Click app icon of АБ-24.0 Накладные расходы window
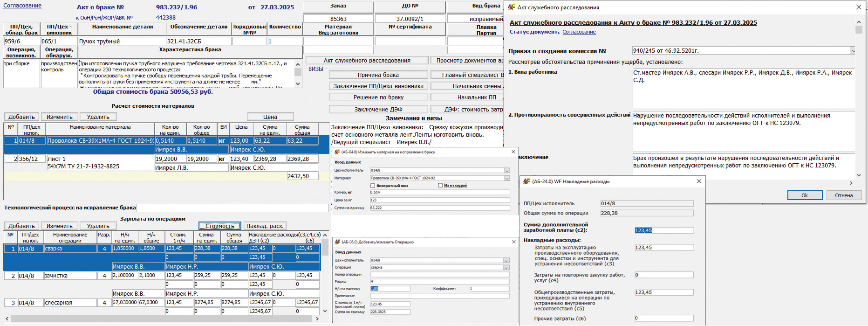This screenshot has width=868, height=326. coord(526,181)
